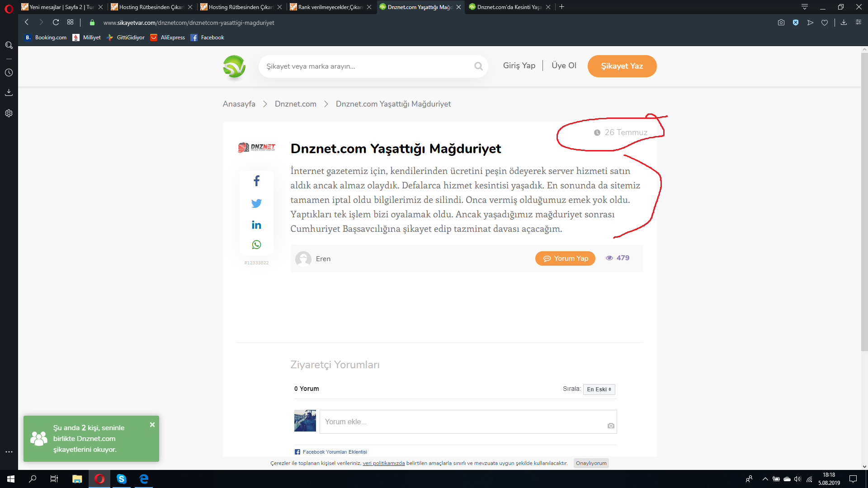This screenshot has width=868, height=488.
Task: Reload the current page
Action: pos(56,22)
